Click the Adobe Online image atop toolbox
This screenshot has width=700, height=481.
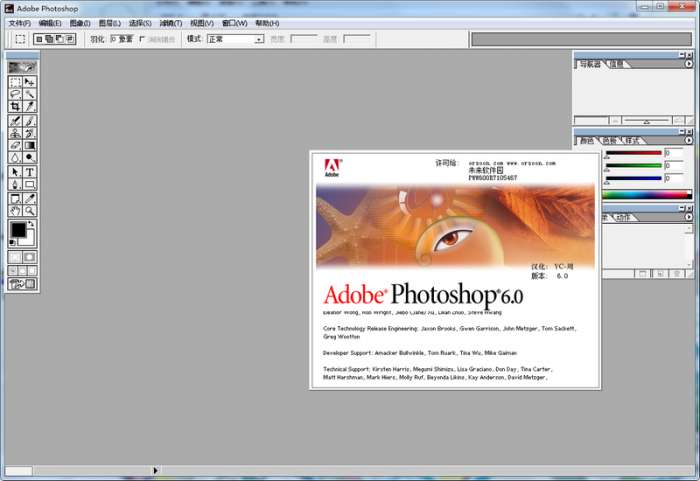(x=22, y=67)
